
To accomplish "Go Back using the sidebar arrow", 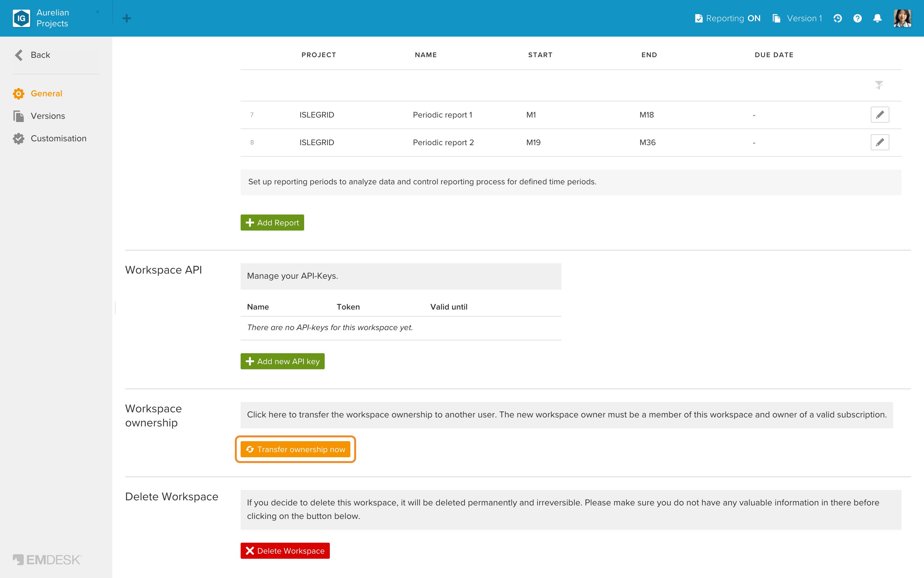I will [32, 55].
